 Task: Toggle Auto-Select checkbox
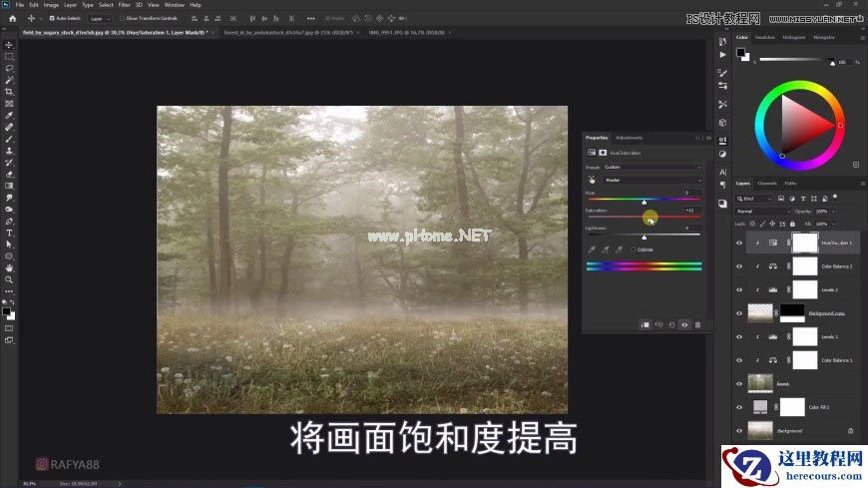52,18
